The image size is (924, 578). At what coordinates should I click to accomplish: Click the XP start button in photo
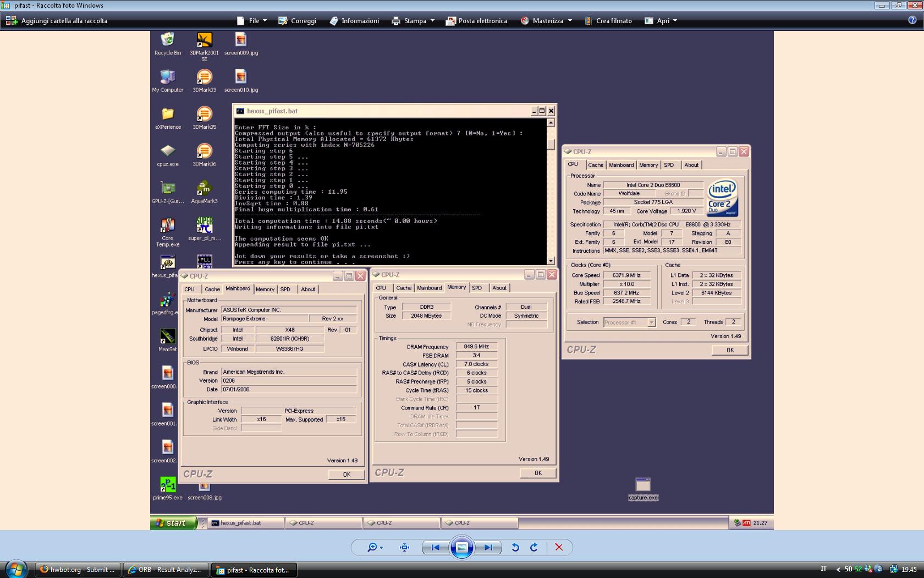coord(174,523)
